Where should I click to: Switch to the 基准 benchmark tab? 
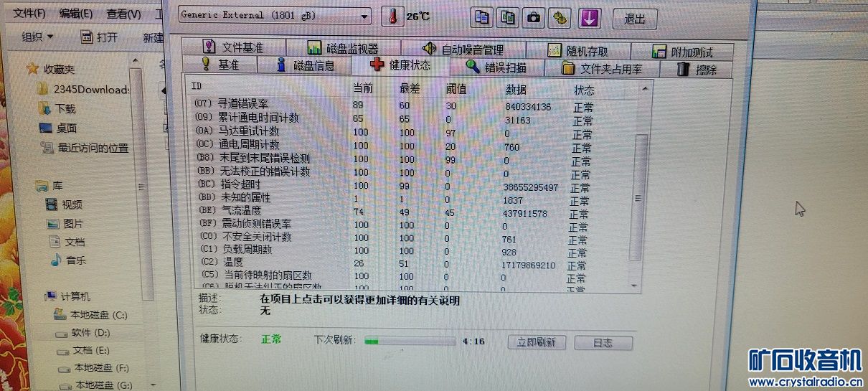click(220, 65)
